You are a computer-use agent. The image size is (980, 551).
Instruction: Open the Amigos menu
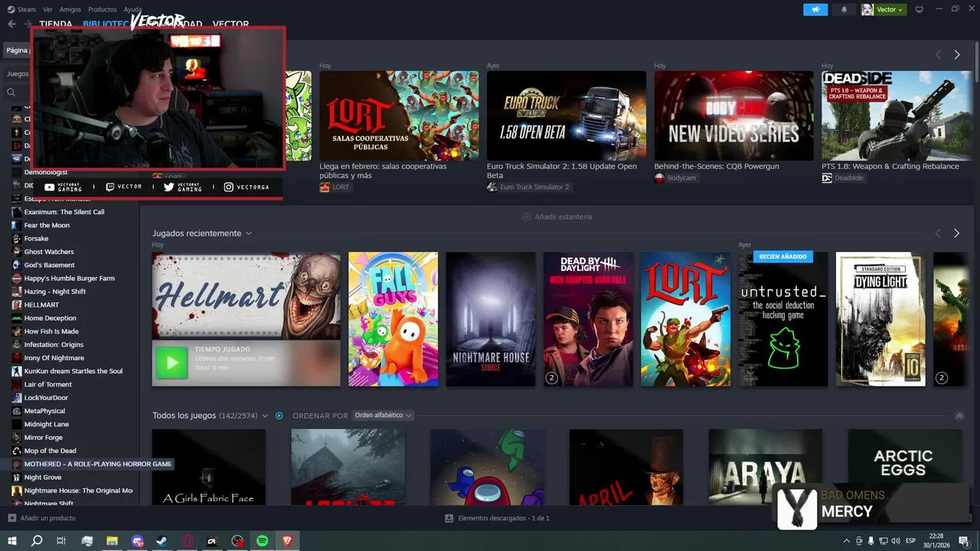pyautogui.click(x=70, y=9)
